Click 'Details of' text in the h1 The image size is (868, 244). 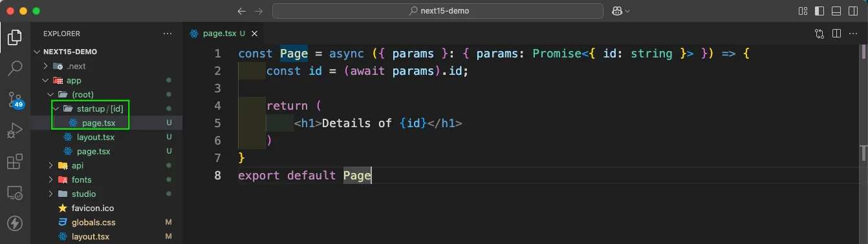click(x=357, y=123)
